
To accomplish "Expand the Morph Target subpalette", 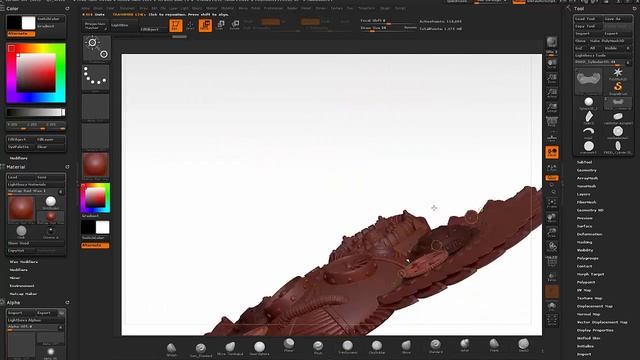I will (x=591, y=274).
